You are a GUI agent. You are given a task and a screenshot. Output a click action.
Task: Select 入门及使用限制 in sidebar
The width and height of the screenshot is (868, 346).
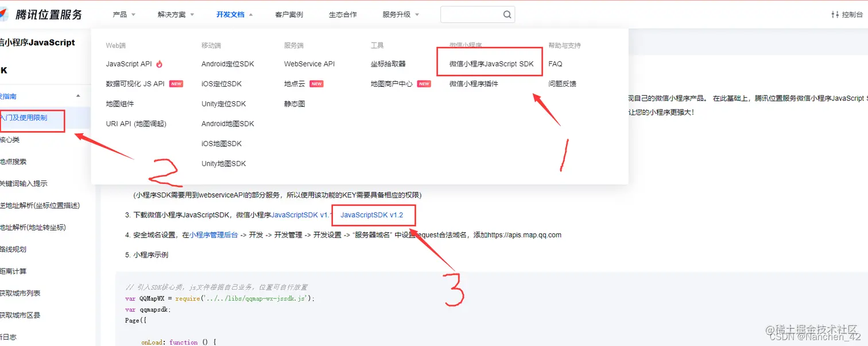click(24, 118)
